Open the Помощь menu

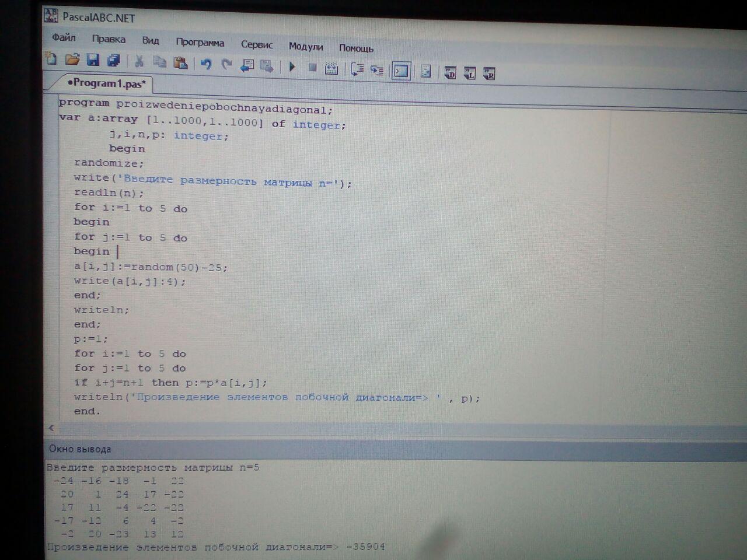click(356, 48)
